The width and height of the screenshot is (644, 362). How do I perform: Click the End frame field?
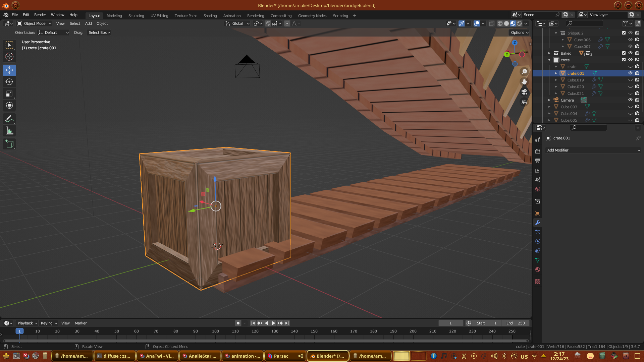[x=516, y=323]
